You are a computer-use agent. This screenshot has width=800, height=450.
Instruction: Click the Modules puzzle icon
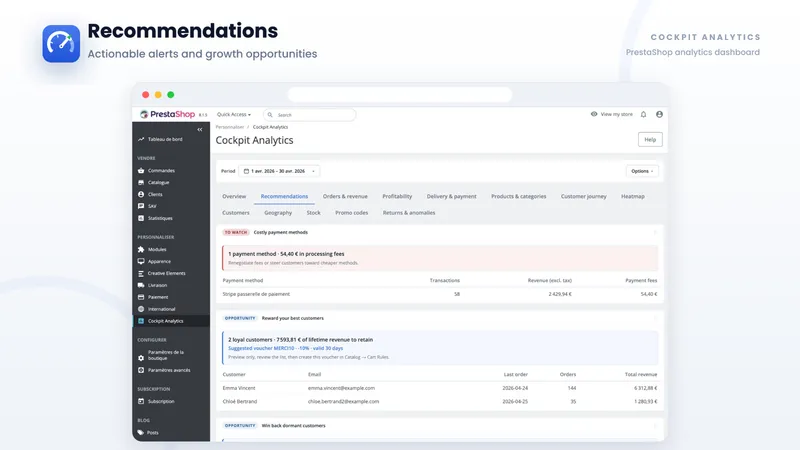pos(141,249)
